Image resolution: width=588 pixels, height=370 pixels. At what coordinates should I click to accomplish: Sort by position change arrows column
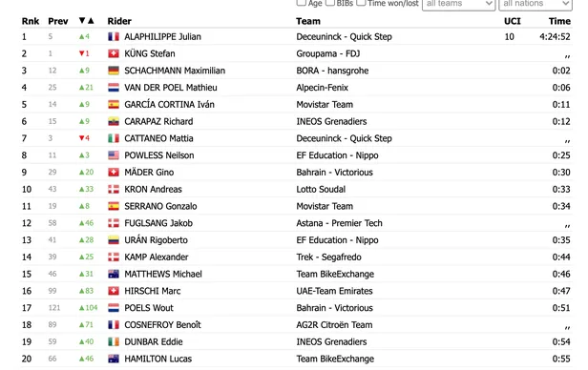[87, 21]
